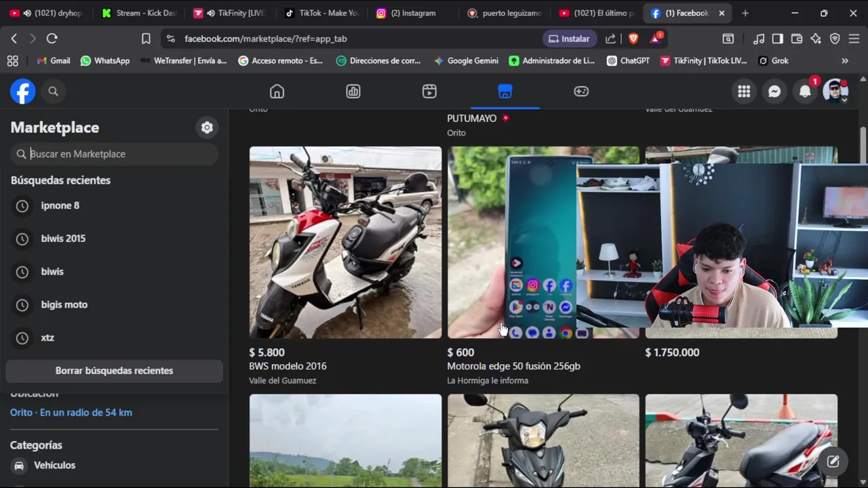868x488 pixels.
Task: Open the new message compose icon
Action: [833, 462]
